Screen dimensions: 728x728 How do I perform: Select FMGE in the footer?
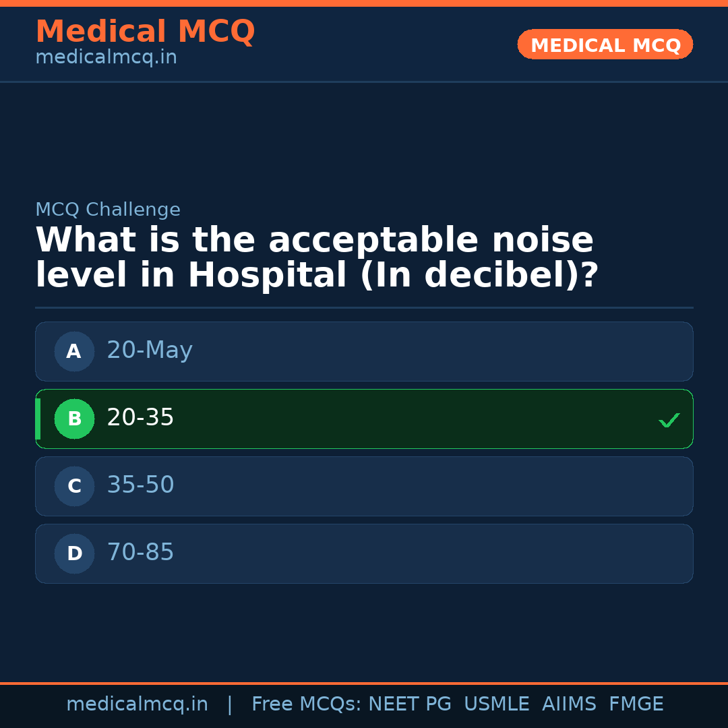636,704
